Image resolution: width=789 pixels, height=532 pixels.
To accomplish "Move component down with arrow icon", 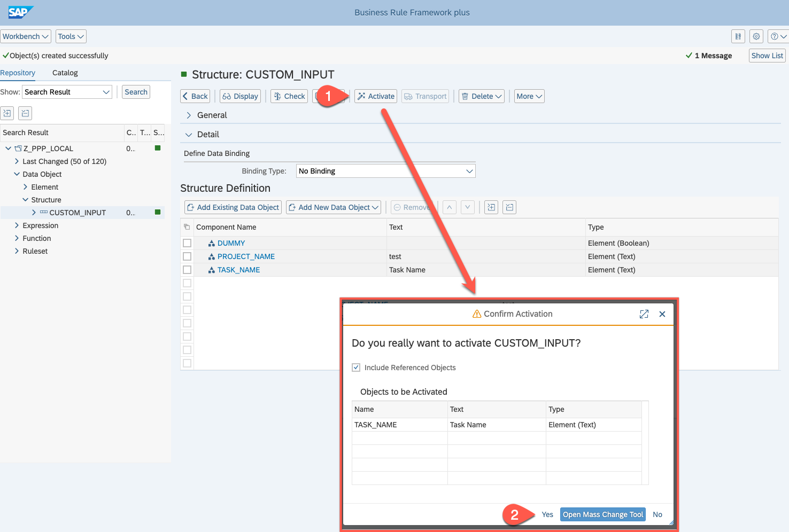I will [x=468, y=207].
